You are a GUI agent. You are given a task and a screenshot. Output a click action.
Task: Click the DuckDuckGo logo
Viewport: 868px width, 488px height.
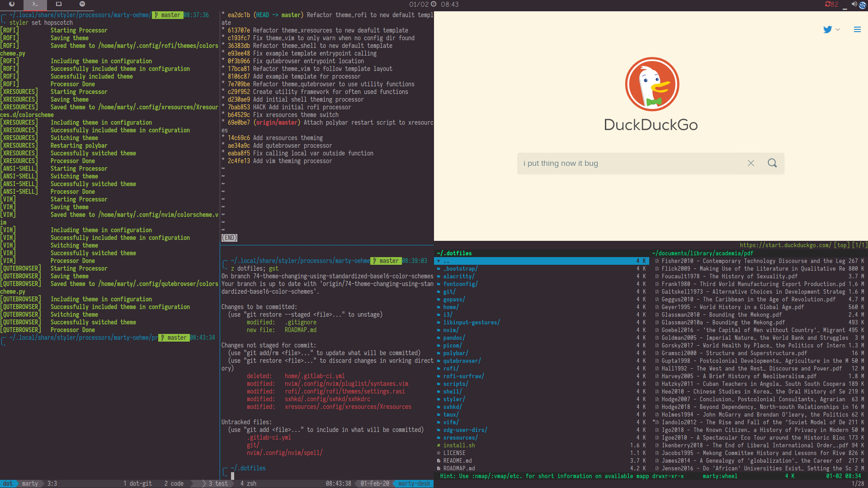(651, 84)
